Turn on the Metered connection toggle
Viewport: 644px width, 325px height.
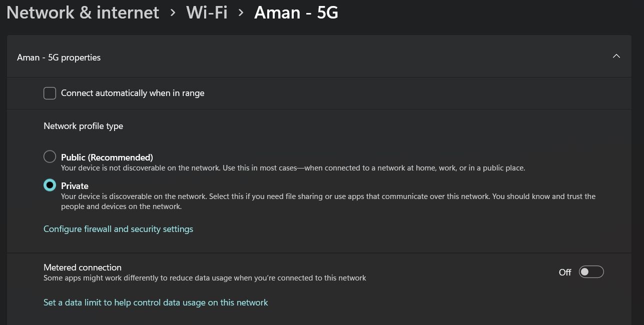click(591, 272)
